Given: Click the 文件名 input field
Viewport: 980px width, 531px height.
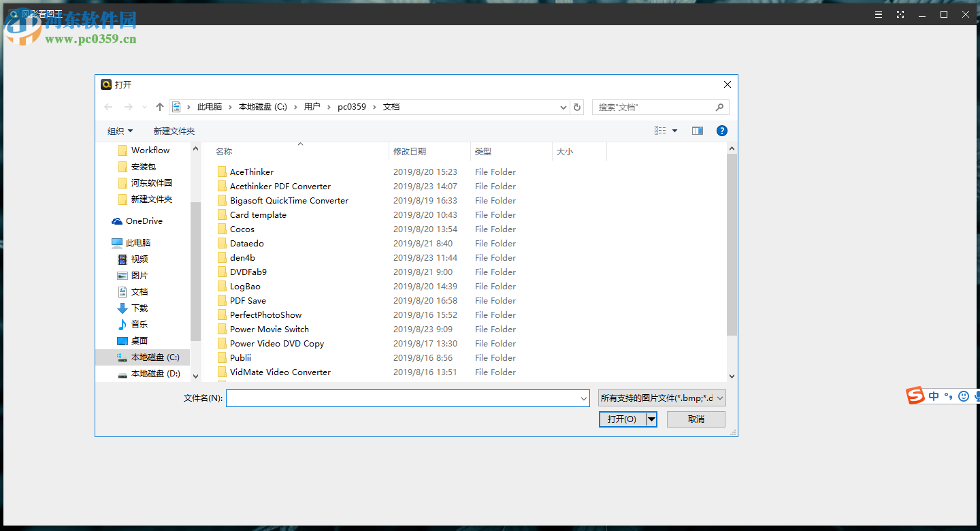Looking at the screenshot, I should point(408,398).
